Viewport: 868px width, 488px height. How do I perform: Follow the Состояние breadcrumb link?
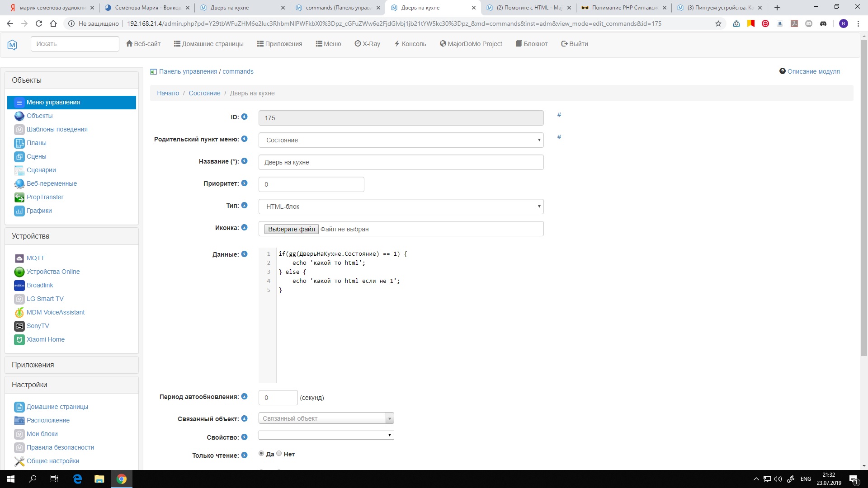pos(204,93)
